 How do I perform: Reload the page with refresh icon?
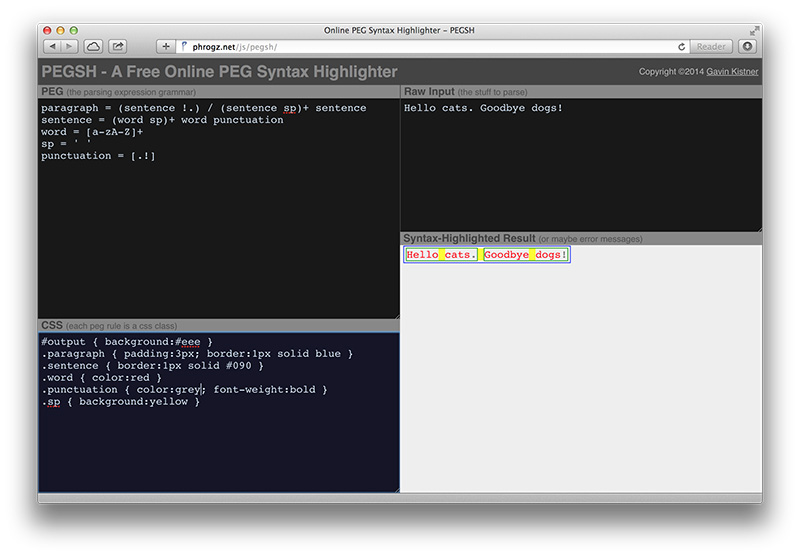681,46
